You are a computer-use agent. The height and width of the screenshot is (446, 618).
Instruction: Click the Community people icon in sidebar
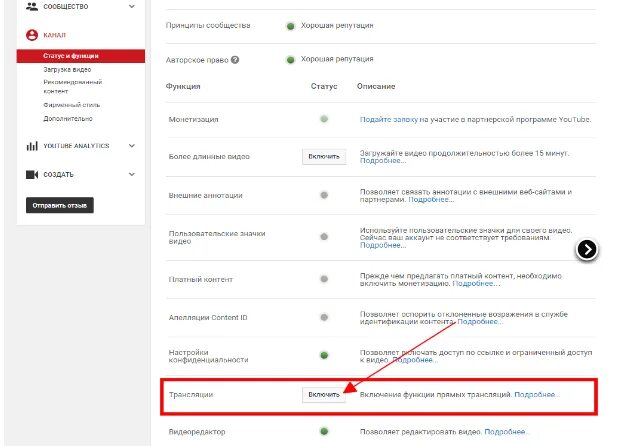click(32, 6)
